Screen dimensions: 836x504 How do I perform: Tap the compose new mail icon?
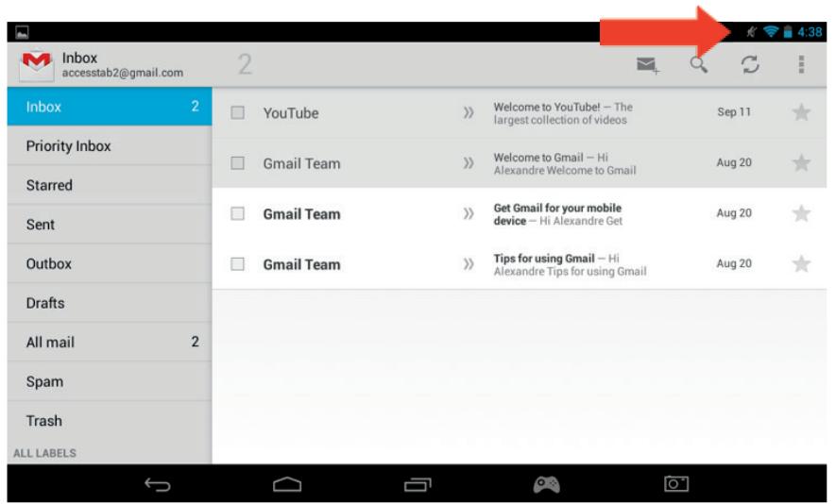(648, 65)
